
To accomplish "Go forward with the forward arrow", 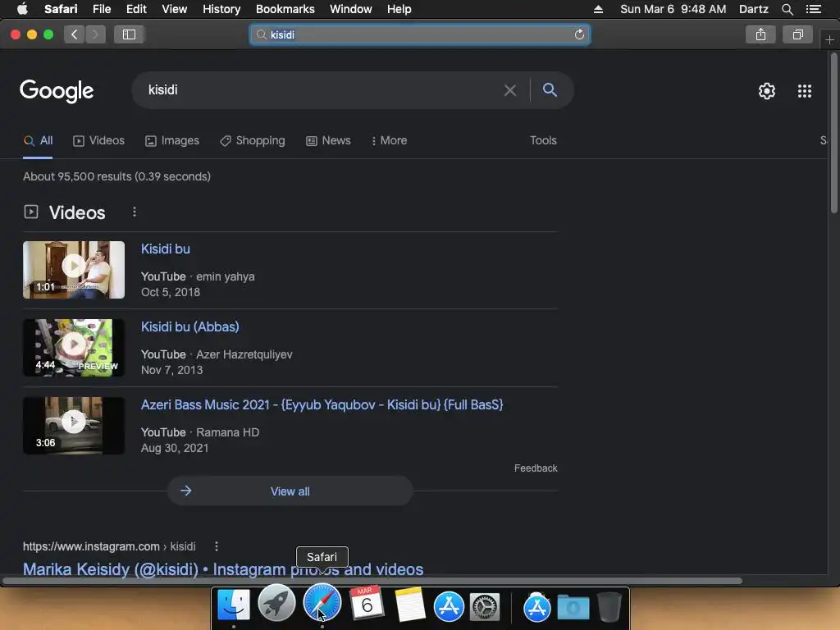I will pos(95,34).
